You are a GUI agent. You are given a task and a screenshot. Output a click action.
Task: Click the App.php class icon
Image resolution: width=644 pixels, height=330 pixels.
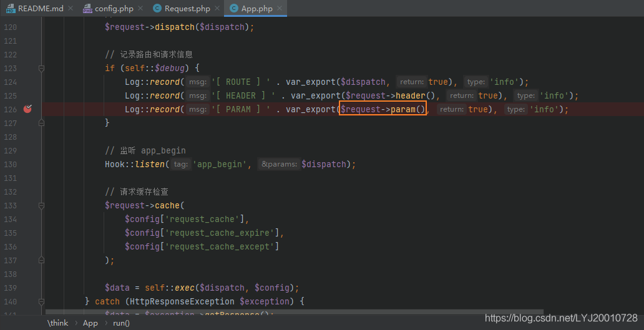pyautogui.click(x=233, y=8)
